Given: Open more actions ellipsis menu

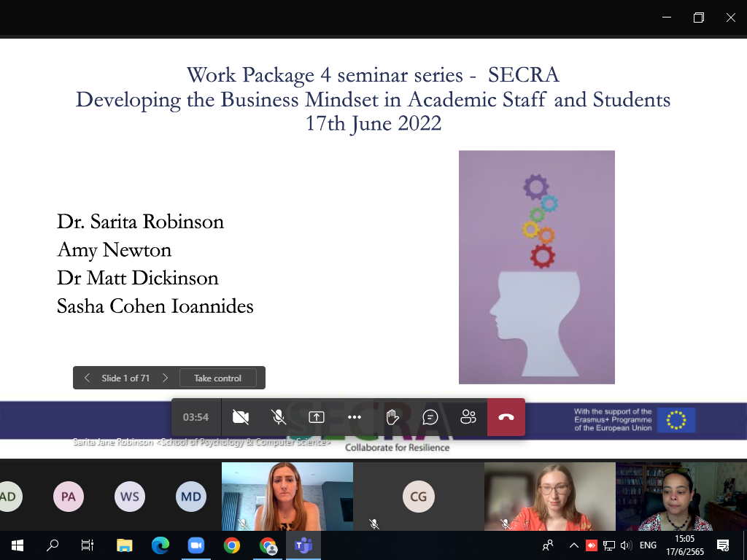Looking at the screenshot, I should pyautogui.click(x=355, y=417).
